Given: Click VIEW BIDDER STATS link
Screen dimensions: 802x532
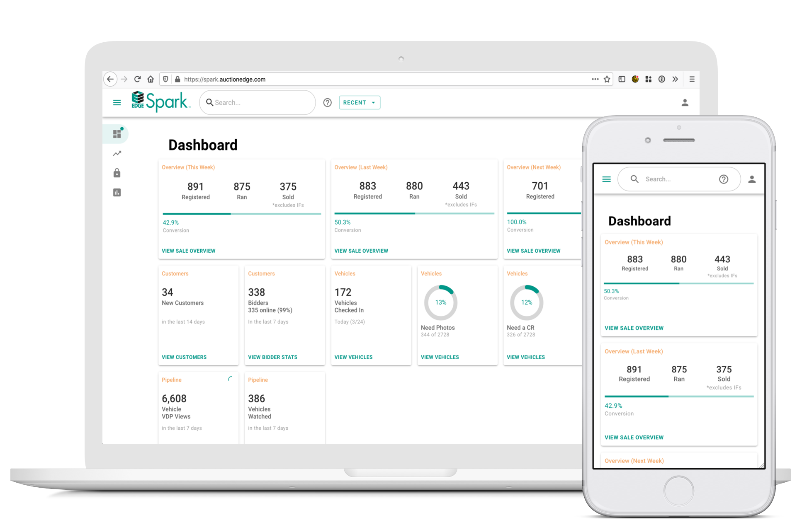Looking at the screenshot, I should coord(272,357).
